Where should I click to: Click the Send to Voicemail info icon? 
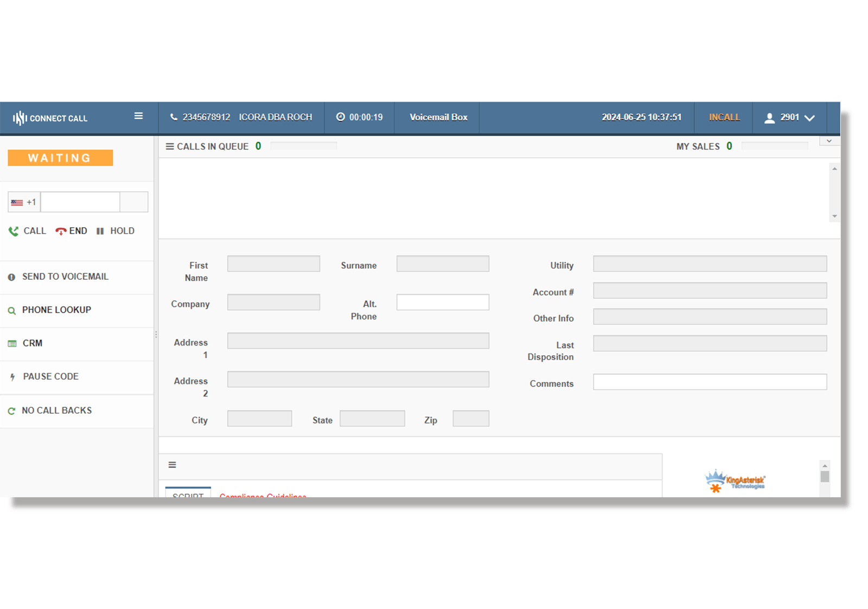pos(12,277)
